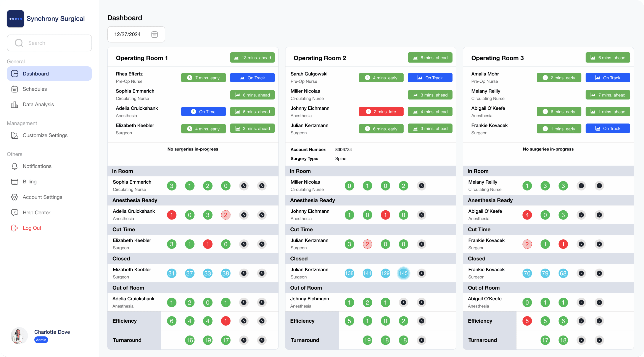Open the Data Analysis panel via its chart icon

point(14,104)
